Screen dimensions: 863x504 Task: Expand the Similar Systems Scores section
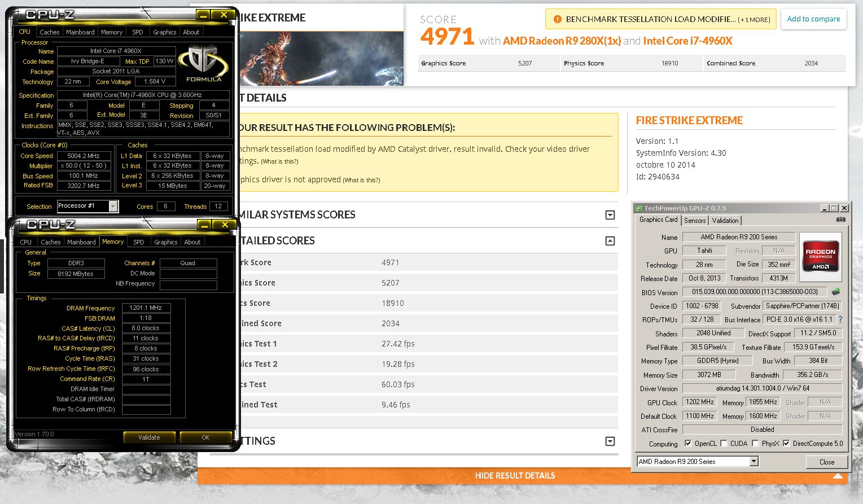(610, 215)
